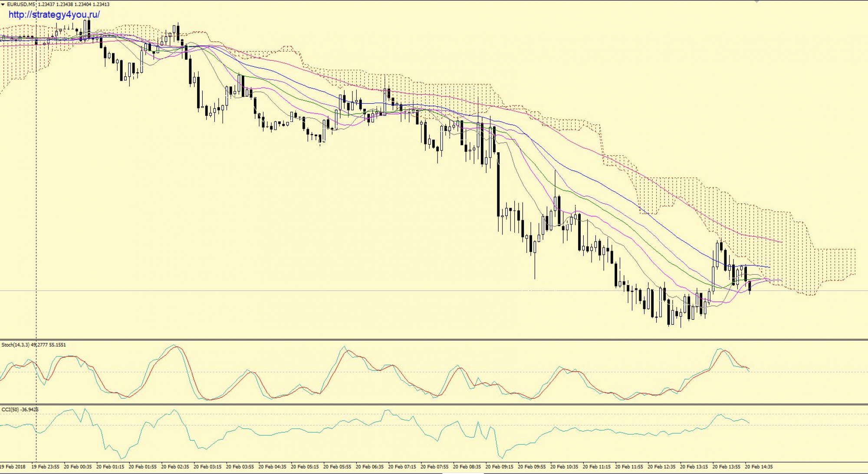Image resolution: width=868 pixels, height=474 pixels.
Task: Click the 20 Feb 09:15 time label
Action: (x=499, y=467)
